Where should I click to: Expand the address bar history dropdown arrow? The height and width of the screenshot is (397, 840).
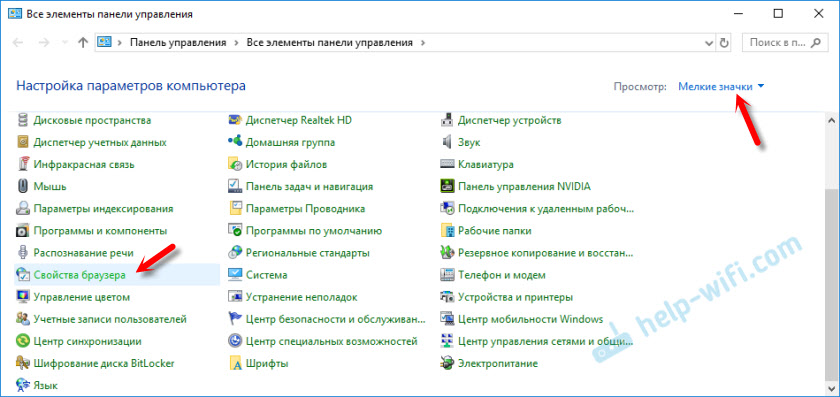click(x=709, y=43)
